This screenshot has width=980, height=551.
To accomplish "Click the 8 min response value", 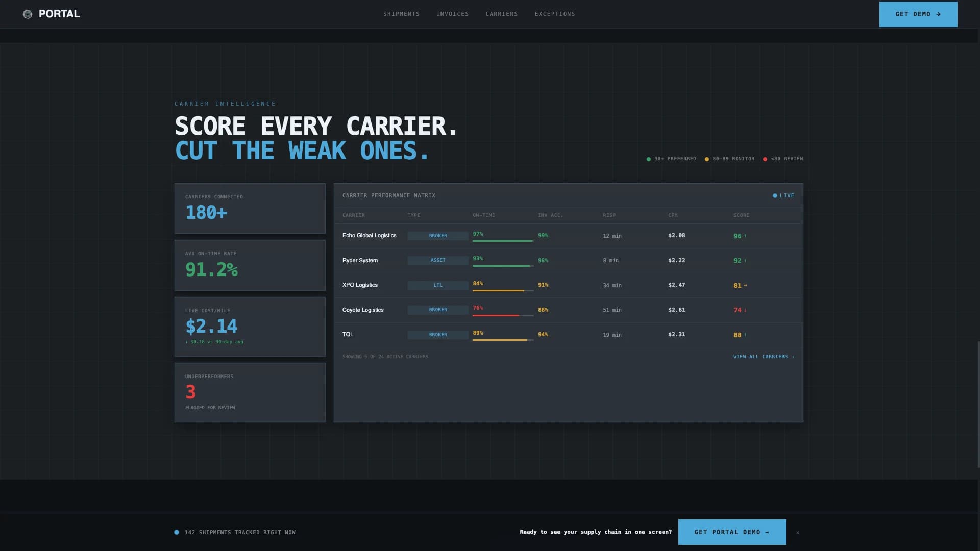I will coord(610,261).
